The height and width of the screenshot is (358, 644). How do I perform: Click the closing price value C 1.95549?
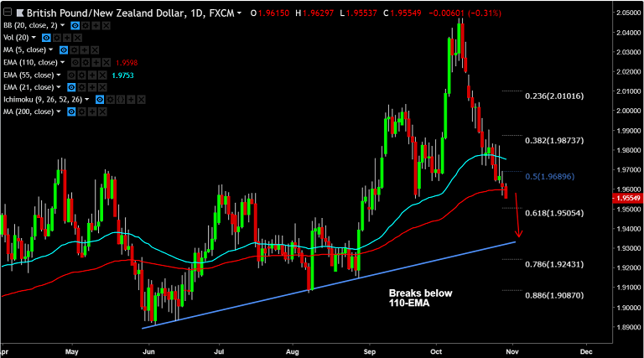[x=402, y=13]
